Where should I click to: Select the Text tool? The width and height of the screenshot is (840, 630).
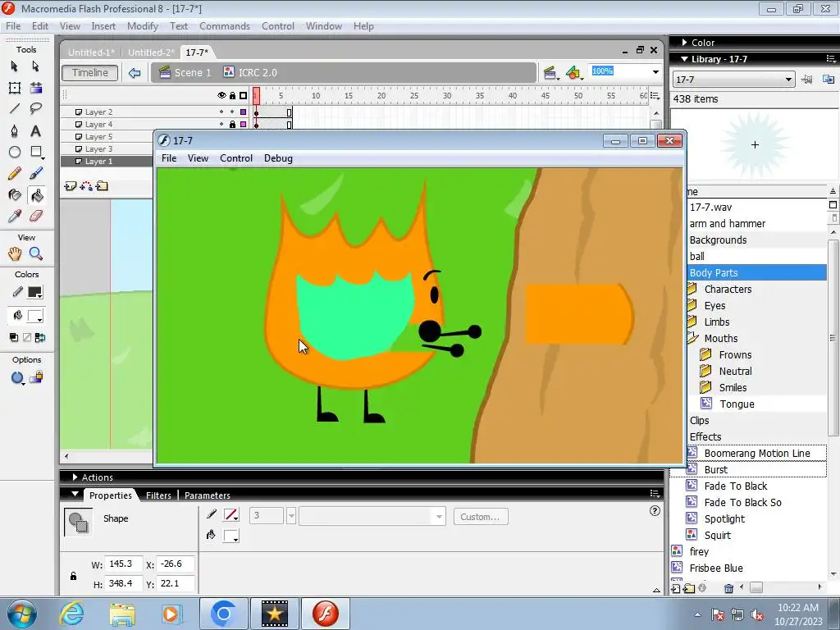pyautogui.click(x=35, y=130)
